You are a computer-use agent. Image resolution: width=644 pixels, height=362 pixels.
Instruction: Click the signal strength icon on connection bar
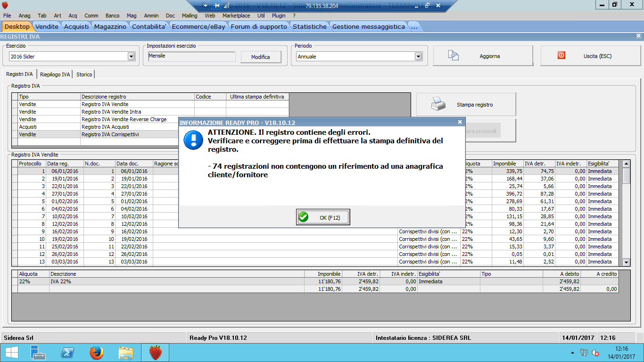tap(226, 6)
